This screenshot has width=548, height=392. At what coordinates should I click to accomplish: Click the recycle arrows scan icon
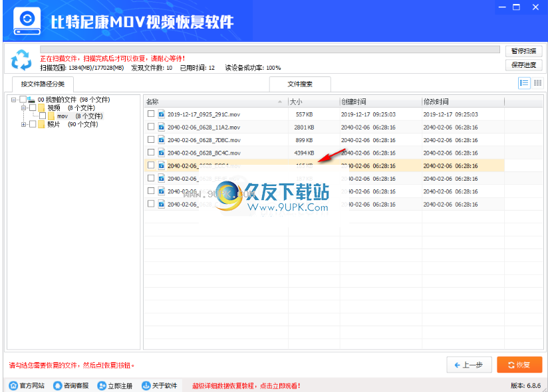pyautogui.click(x=21, y=60)
